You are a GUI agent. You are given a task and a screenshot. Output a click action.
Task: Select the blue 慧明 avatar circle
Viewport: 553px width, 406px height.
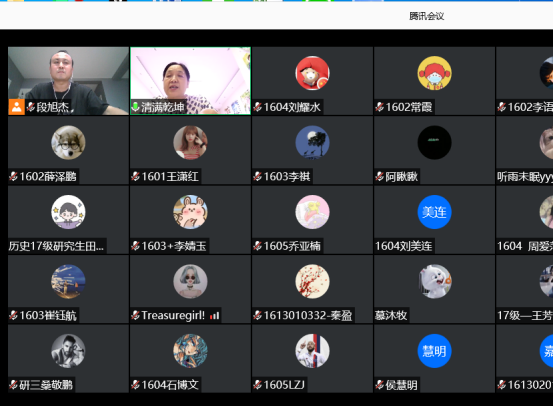coord(434,351)
